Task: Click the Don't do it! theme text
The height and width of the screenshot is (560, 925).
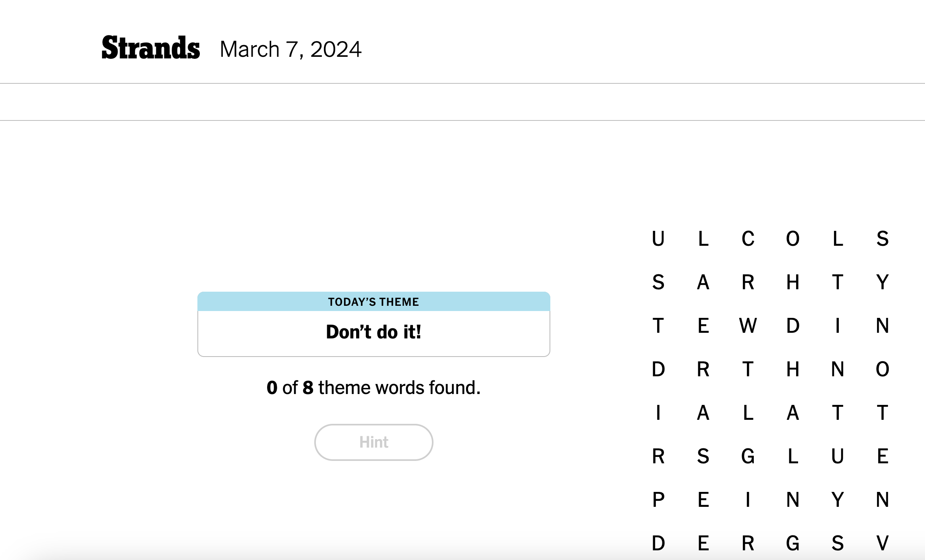Action: pyautogui.click(x=373, y=332)
